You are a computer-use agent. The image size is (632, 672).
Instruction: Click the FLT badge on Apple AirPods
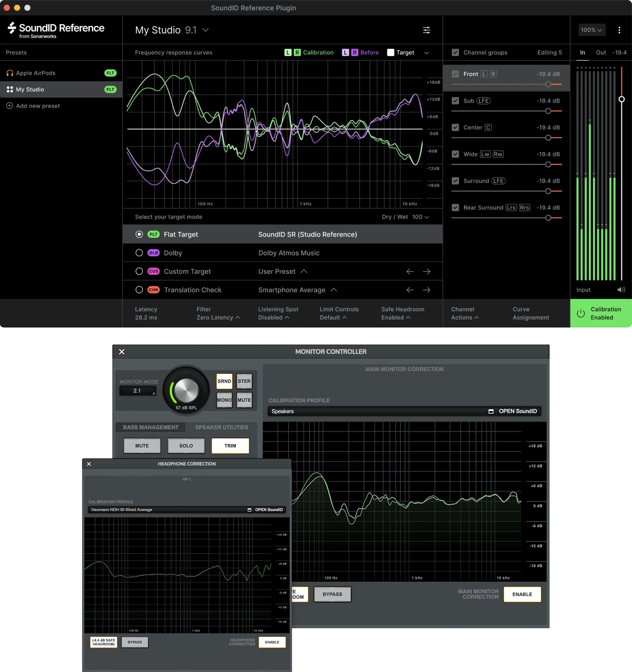click(111, 73)
